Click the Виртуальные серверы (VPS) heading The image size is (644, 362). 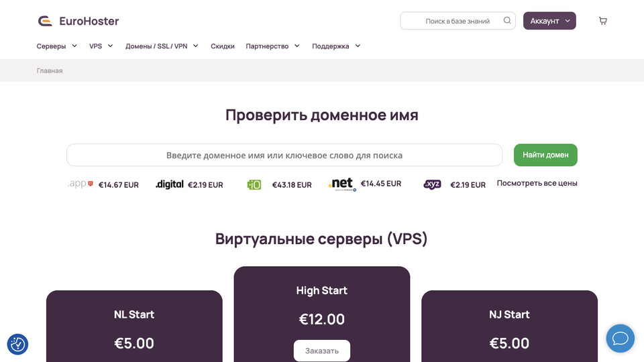click(x=321, y=239)
